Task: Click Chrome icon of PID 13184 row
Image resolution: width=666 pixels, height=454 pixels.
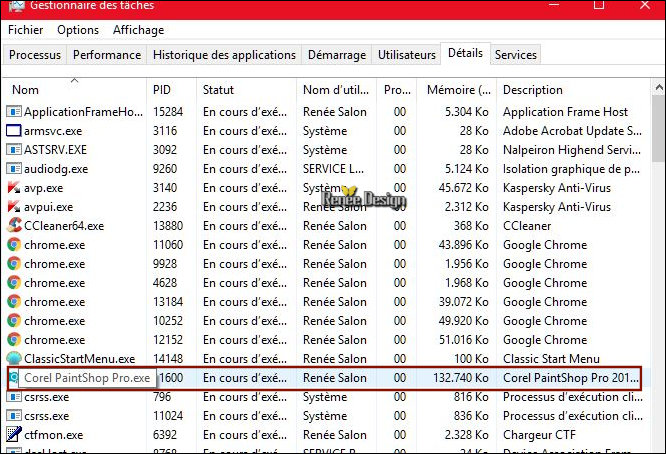Action: point(14,302)
